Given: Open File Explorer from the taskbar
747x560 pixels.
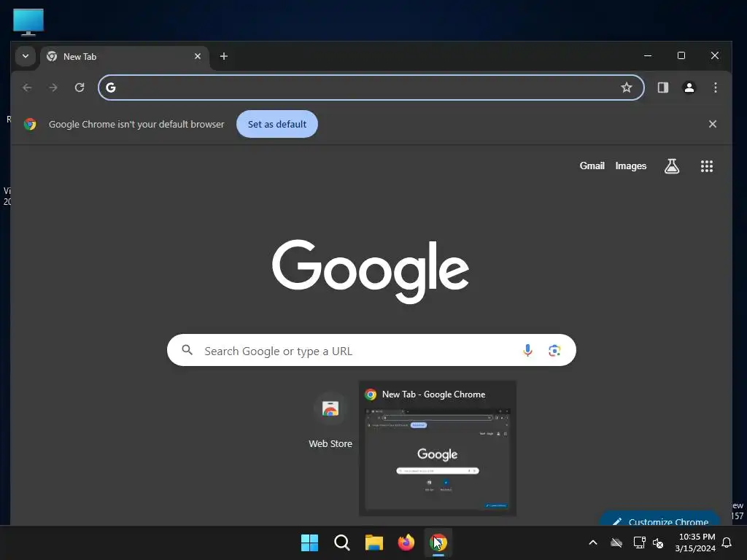Looking at the screenshot, I should [x=374, y=542].
